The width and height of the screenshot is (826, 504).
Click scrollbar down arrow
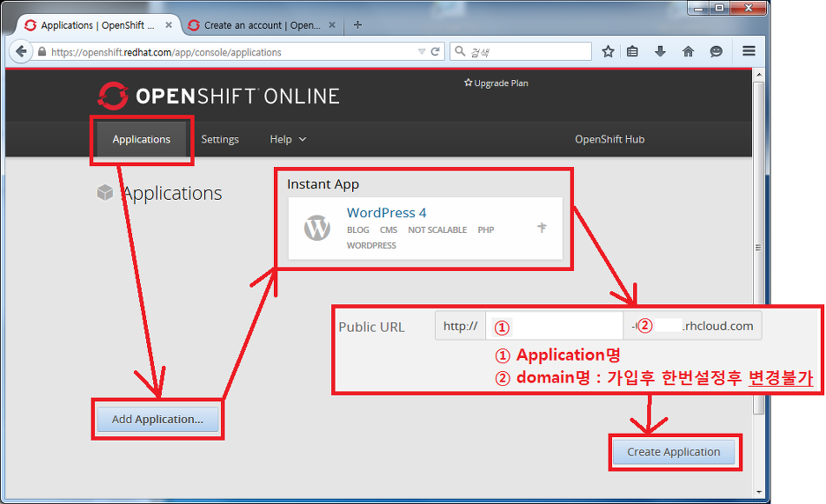(x=758, y=491)
